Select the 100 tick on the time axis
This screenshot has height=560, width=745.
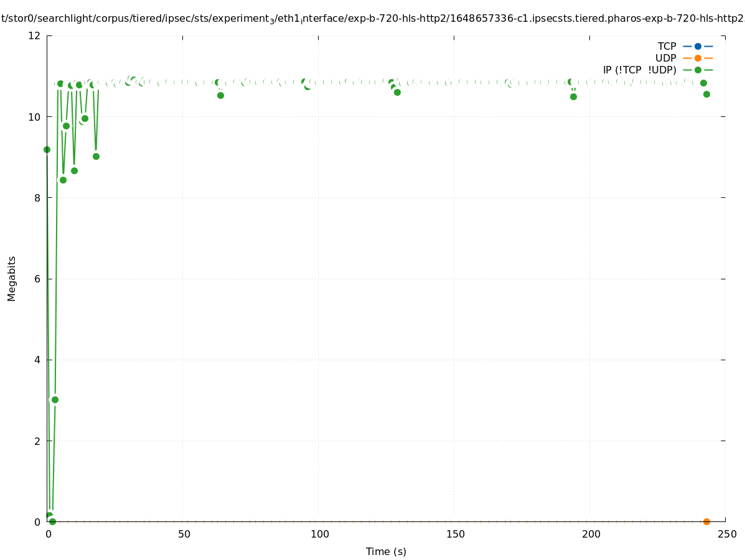319,534
